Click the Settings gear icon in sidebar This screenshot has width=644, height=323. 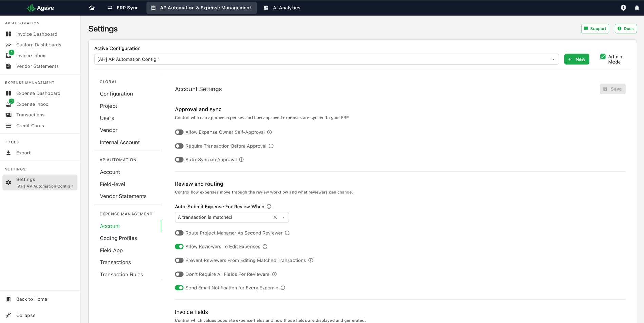(8, 182)
